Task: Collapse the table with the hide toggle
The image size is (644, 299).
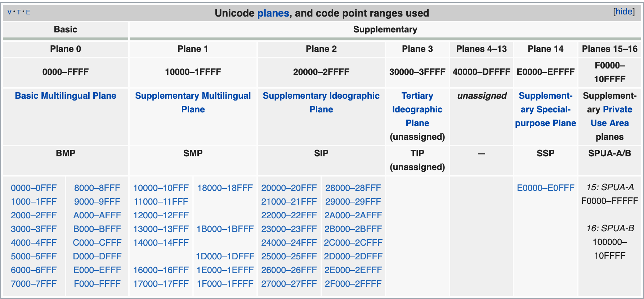Action: pyautogui.click(x=624, y=12)
